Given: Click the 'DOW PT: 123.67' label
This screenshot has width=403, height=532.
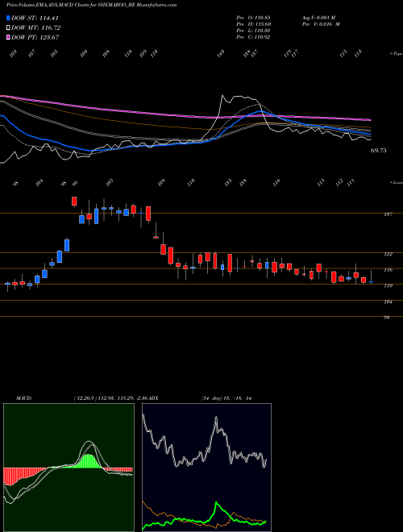Looking at the screenshot, I should coord(35,37).
